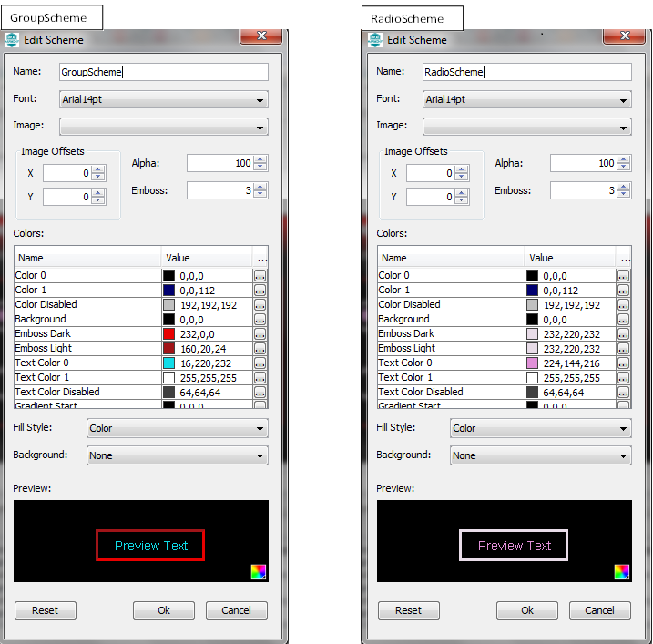Click the Cancel button in GroupScheme dialog

pyautogui.click(x=236, y=610)
